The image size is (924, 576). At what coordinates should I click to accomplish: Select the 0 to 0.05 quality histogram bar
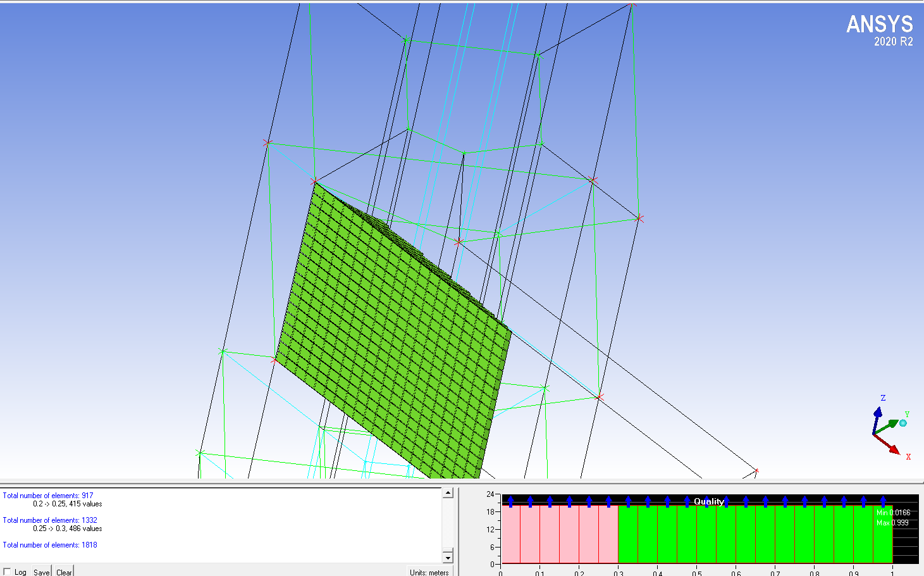[x=511, y=534]
